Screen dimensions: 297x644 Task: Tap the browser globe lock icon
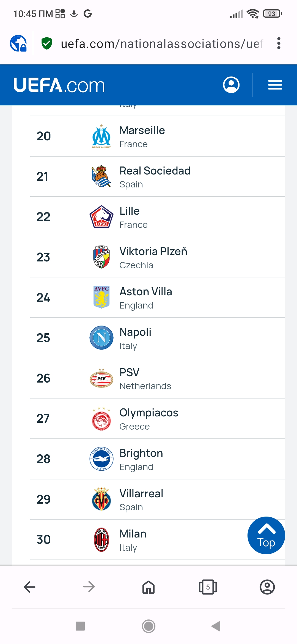click(x=18, y=43)
